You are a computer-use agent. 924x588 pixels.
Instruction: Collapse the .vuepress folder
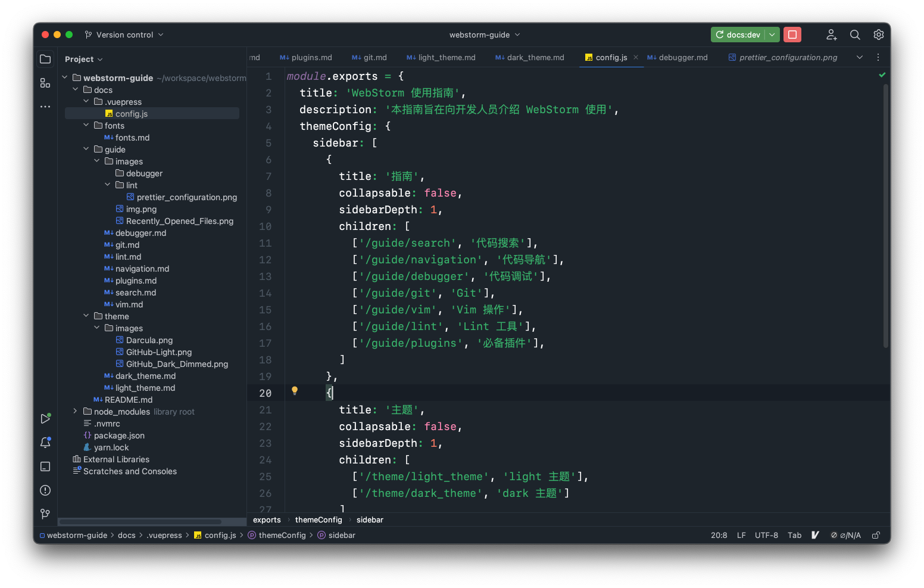86,101
